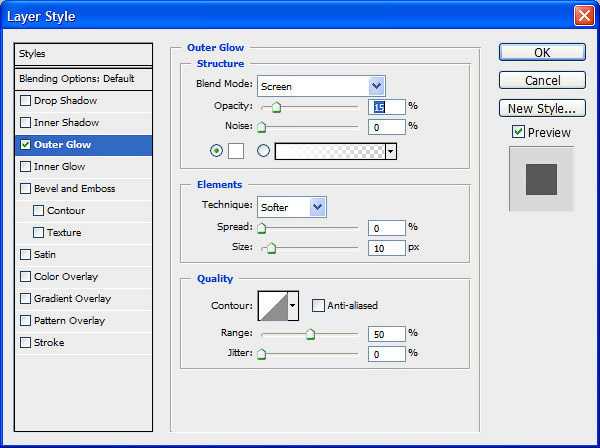Click the Opacity slider handle
Screen dimensions: 600x448
click(276, 108)
